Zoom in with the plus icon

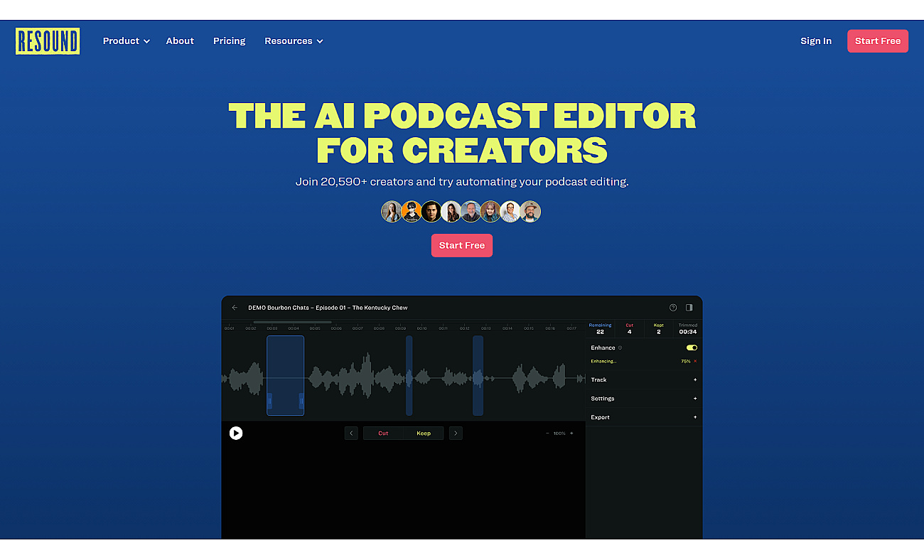(x=571, y=434)
